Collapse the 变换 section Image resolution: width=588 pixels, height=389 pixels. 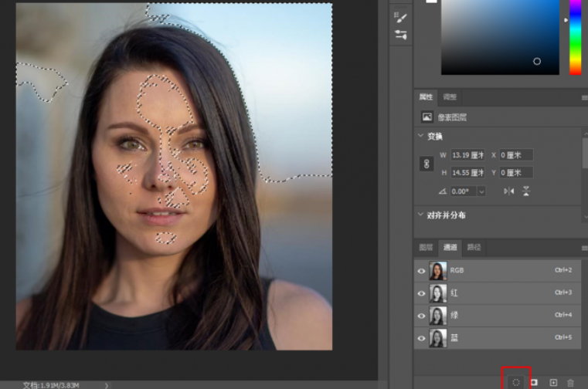tap(420, 136)
